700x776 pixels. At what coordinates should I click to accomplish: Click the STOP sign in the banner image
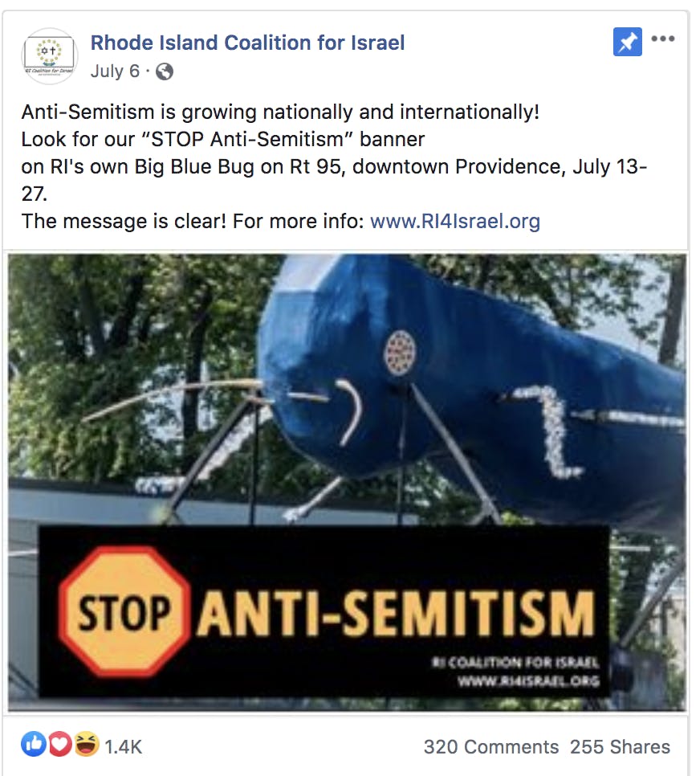tap(124, 611)
